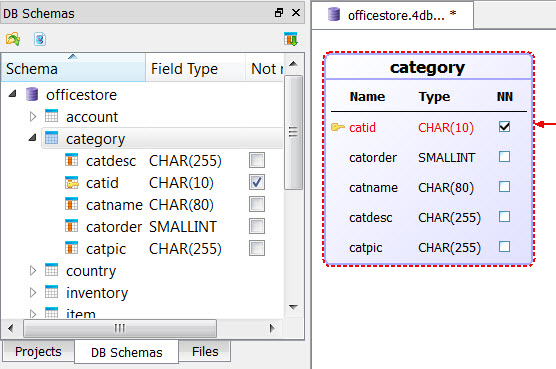Check NN checkbox for catname in diagram
The height and width of the screenshot is (369, 556).
(x=505, y=187)
